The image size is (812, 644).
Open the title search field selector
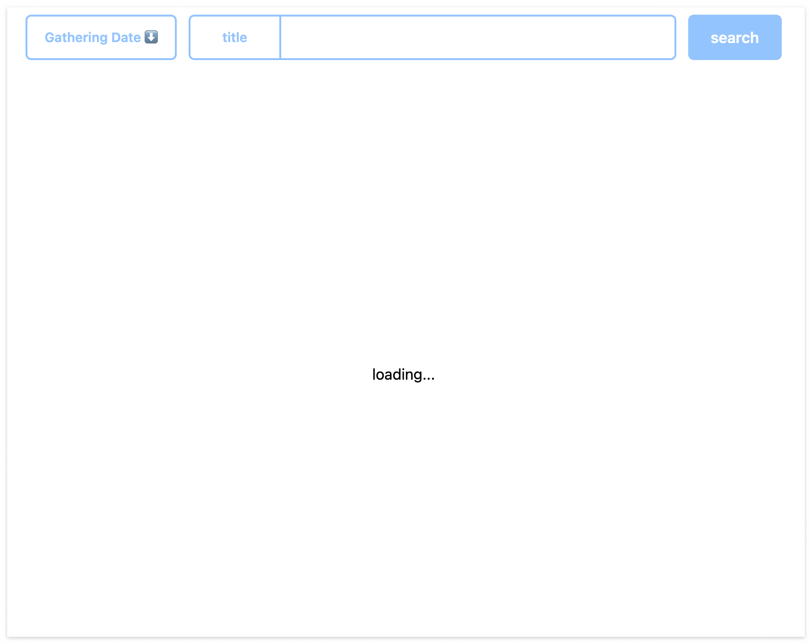click(x=235, y=37)
